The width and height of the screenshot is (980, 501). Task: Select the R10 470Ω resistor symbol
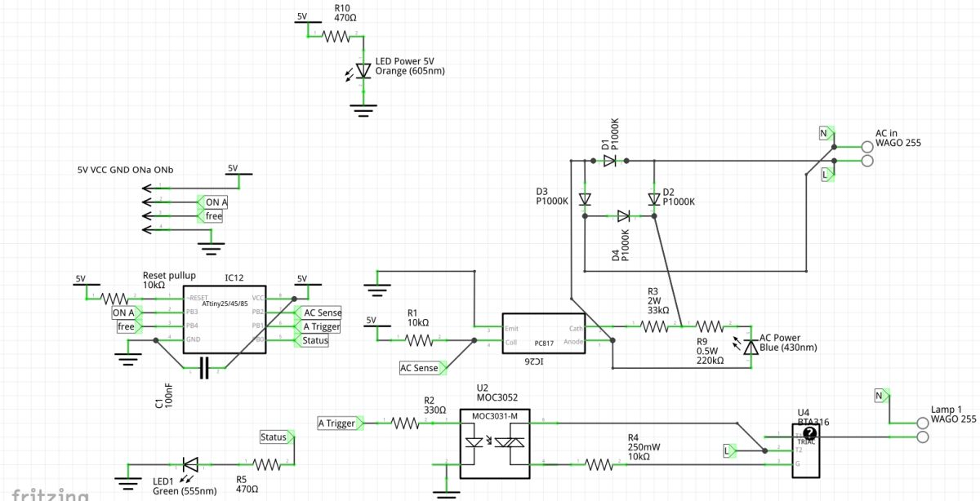click(336, 36)
